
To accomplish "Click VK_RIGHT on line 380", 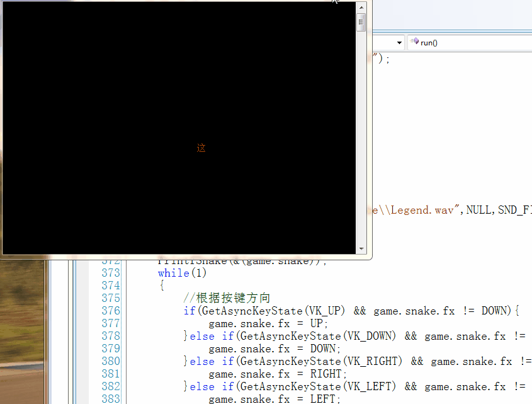I will [373, 361].
